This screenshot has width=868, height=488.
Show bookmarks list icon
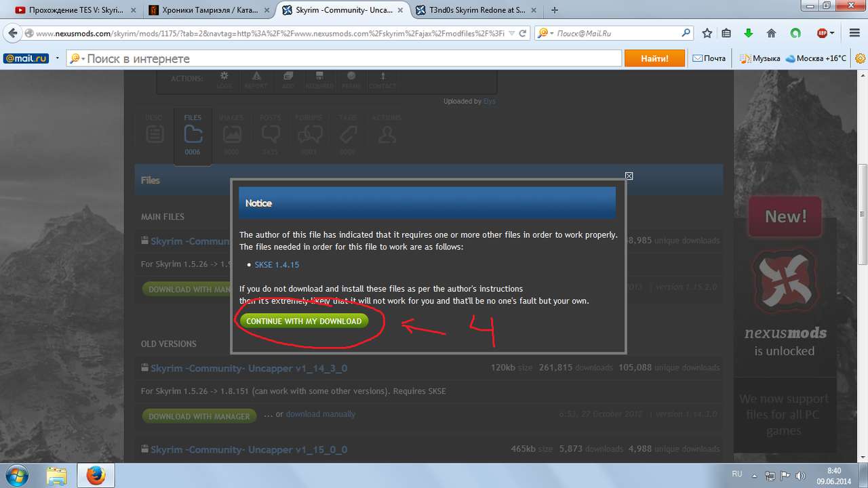tap(727, 33)
